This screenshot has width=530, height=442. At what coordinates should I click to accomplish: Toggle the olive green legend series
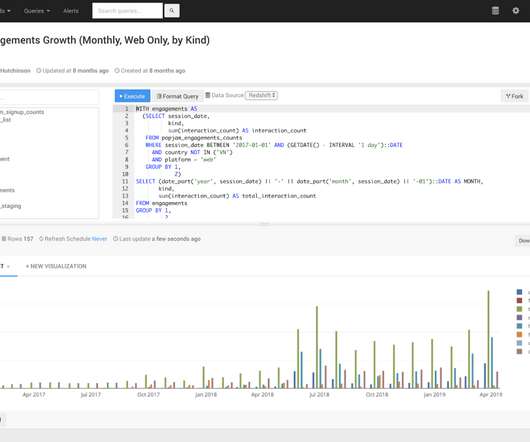tap(519, 309)
